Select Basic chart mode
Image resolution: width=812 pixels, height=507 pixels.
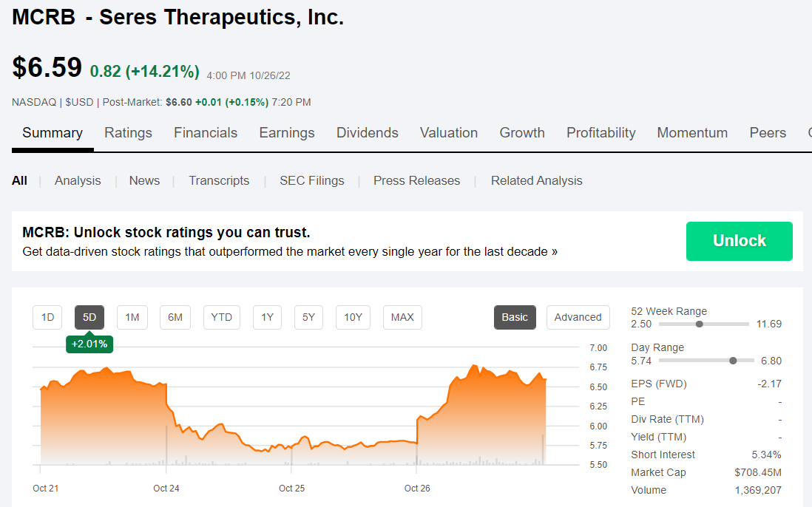click(515, 317)
